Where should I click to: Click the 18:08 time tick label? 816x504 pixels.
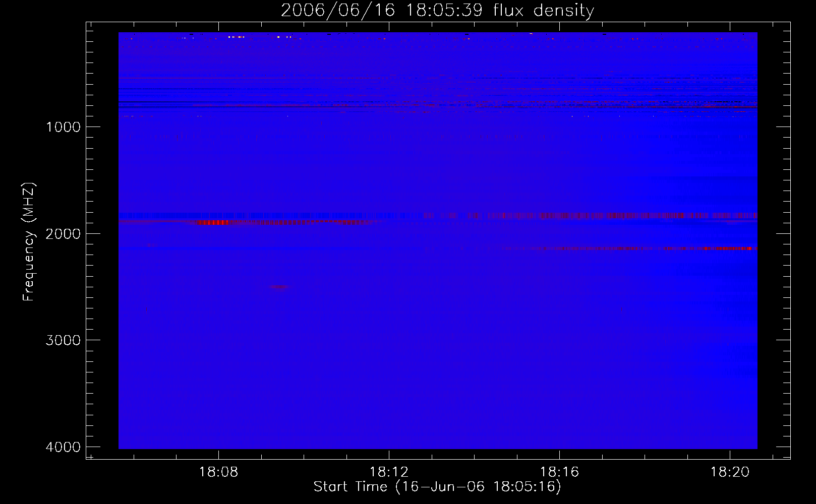pos(218,472)
